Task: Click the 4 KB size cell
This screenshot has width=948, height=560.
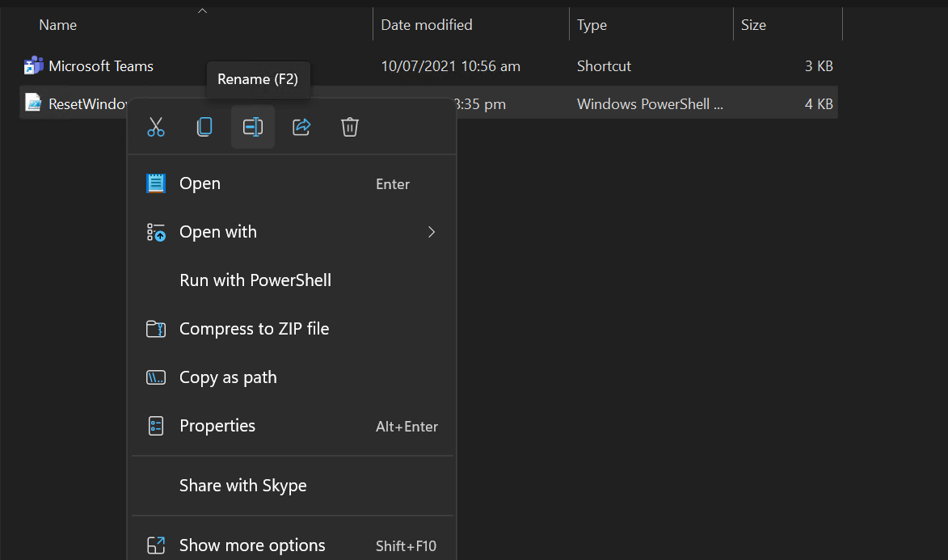Action: click(x=819, y=104)
